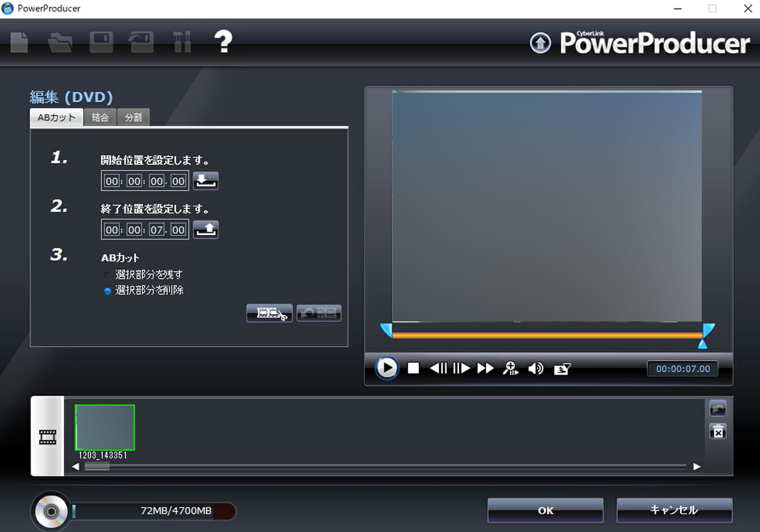The height and width of the screenshot is (532, 760).
Task: Apply the AB cut with the scissors button
Action: click(x=270, y=313)
